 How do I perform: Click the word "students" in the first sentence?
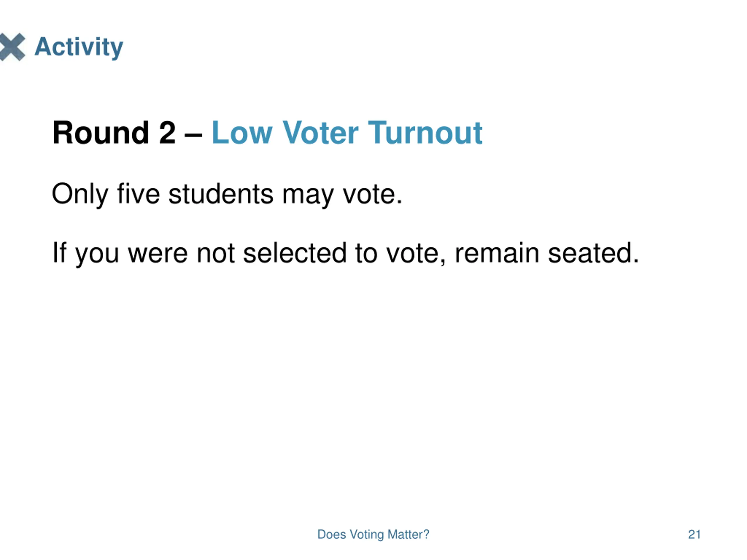pos(221,194)
